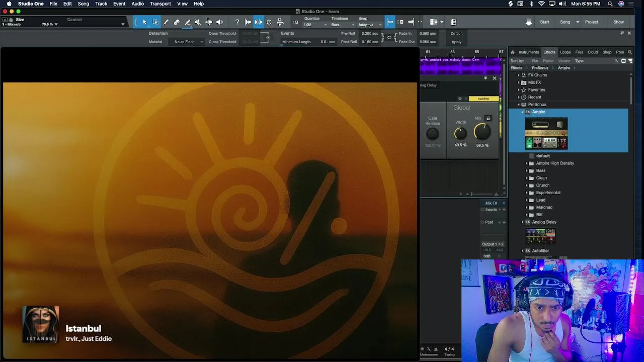Sort effects by Flat
644x362 pixels.
[x=535, y=61]
